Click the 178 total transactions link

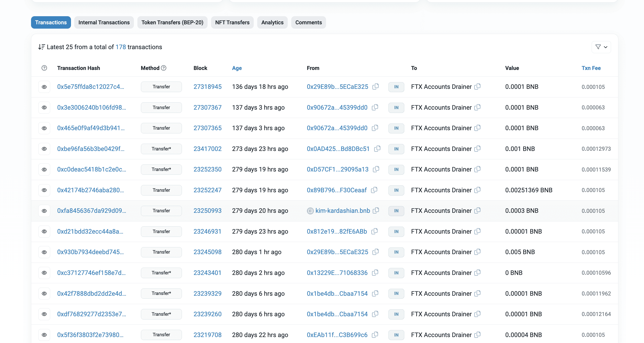click(x=121, y=47)
